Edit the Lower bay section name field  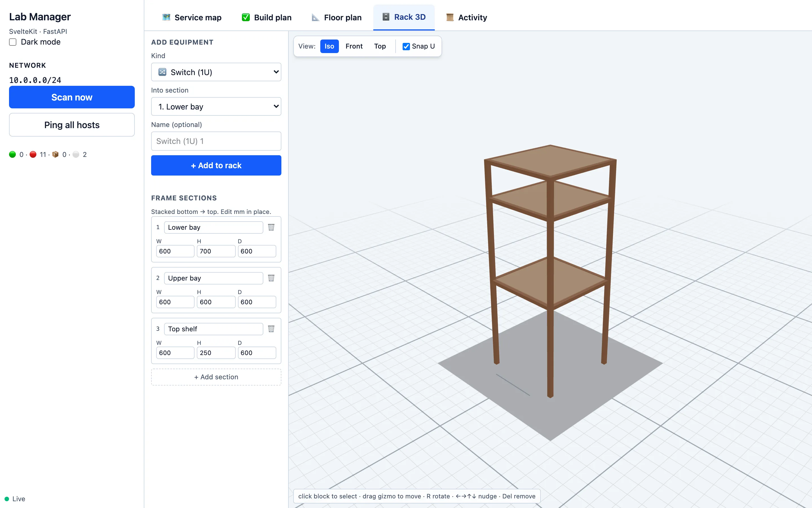coord(213,227)
